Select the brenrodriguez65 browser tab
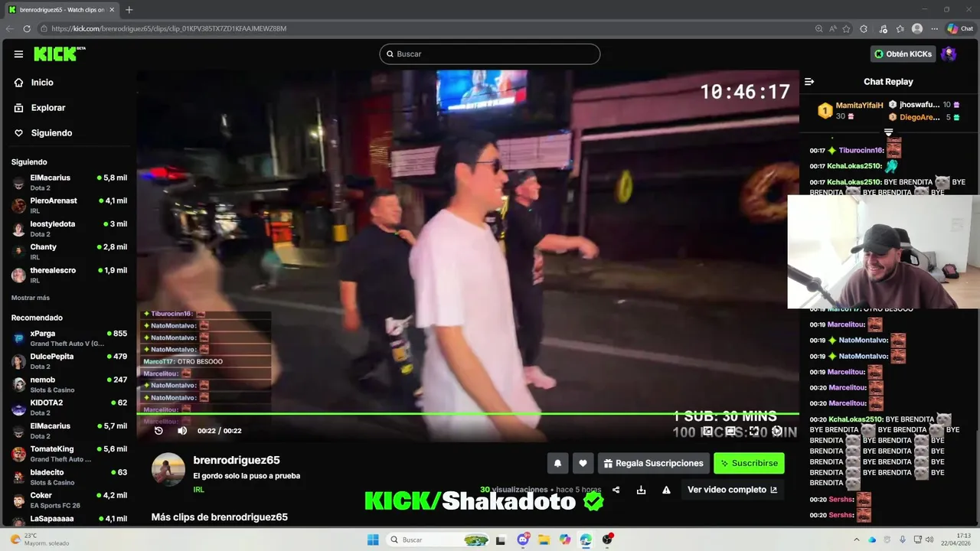This screenshot has width=980, height=551. click(x=61, y=10)
